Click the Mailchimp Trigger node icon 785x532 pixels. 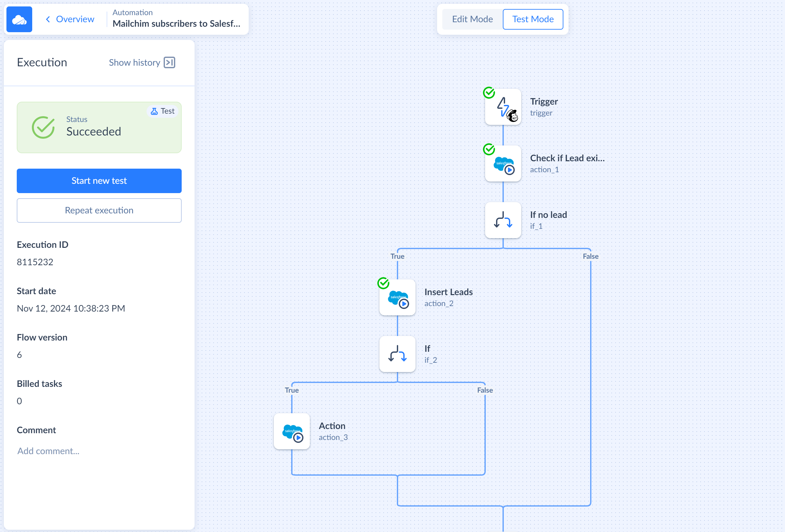[503, 107]
